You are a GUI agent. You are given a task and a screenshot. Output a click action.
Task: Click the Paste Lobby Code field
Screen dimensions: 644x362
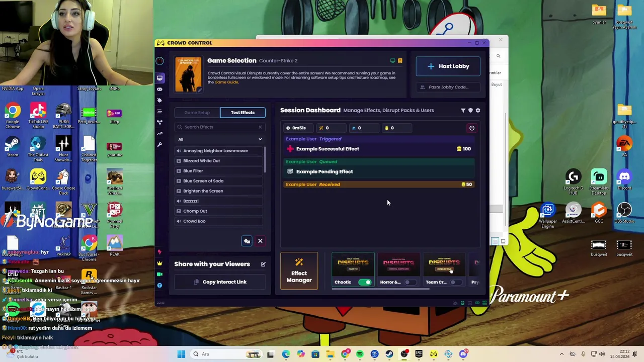coord(448,87)
